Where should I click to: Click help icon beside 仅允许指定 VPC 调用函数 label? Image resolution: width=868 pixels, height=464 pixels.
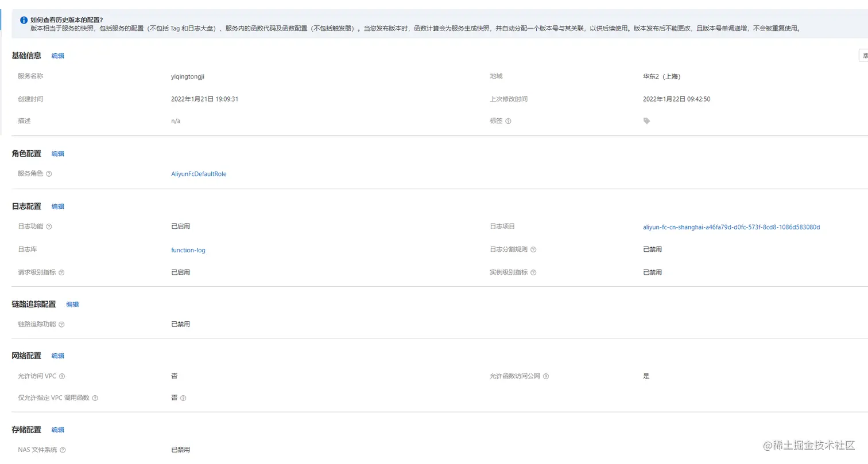coord(95,398)
